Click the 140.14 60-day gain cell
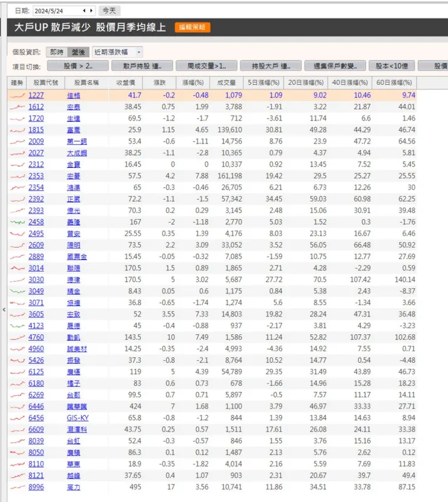 [405, 280]
